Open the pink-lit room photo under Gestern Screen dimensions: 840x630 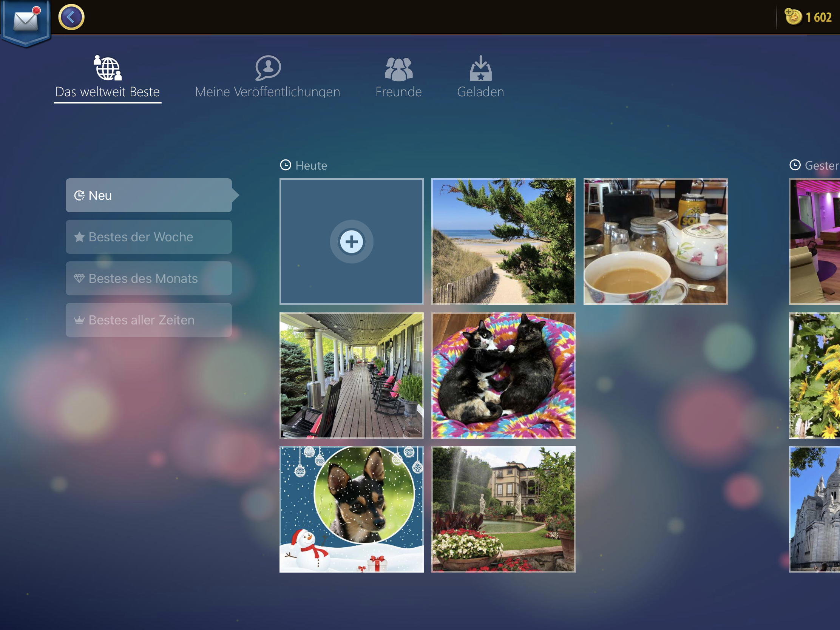pyautogui.click(x=815, y=241)
